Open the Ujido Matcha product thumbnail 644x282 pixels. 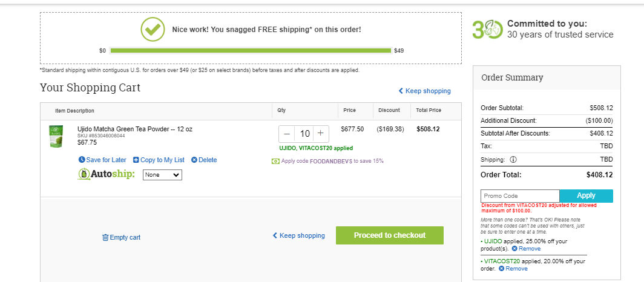coord(56,136)
